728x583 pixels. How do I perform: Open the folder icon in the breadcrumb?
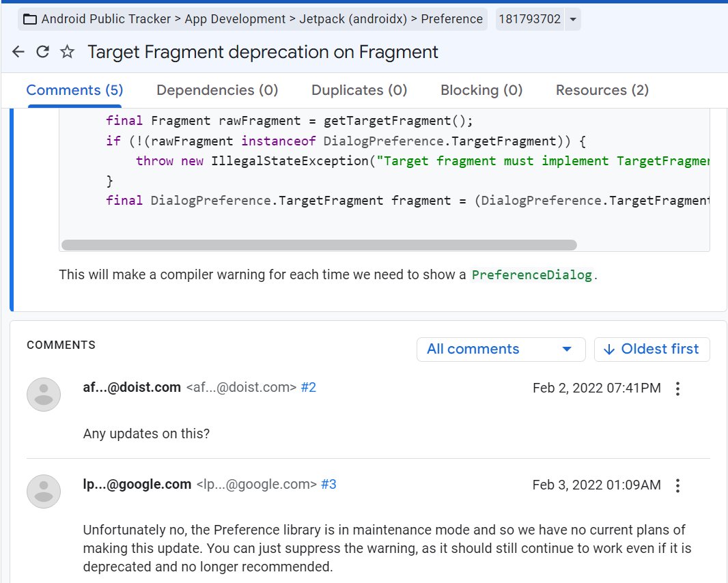pos(30,19)
